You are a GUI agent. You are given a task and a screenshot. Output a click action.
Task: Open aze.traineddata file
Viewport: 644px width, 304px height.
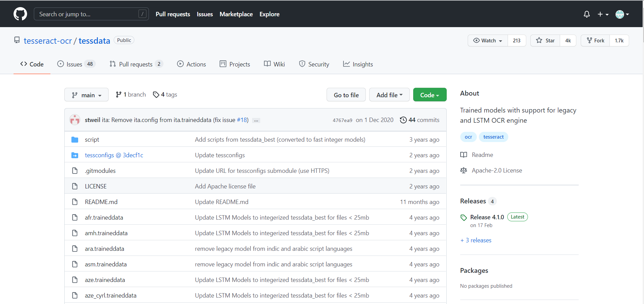point(105,280)
